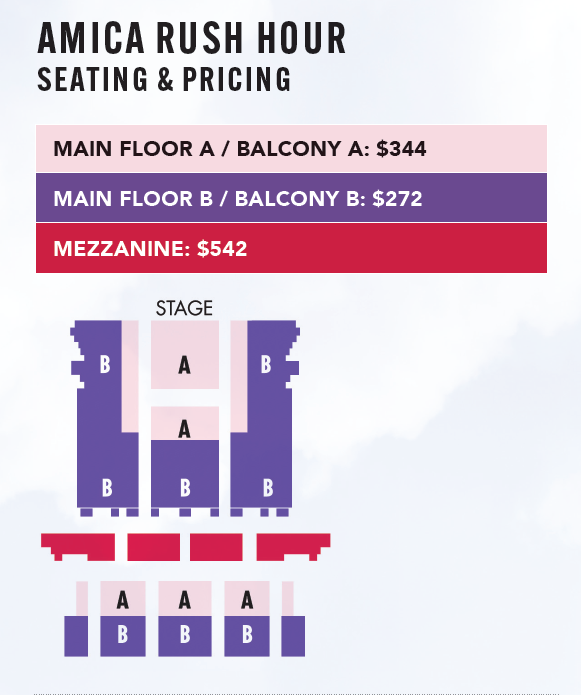The width and height of the screenshot is (581, 695).
Task: Click the center-right red mezzanine block
Action: pyautogui.click(x=216, y=547)
